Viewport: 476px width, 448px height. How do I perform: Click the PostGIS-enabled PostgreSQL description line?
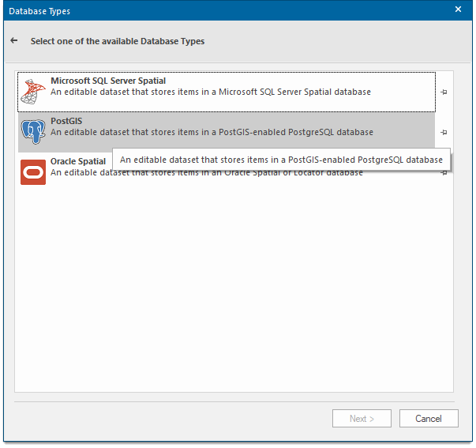pos(212,133)
